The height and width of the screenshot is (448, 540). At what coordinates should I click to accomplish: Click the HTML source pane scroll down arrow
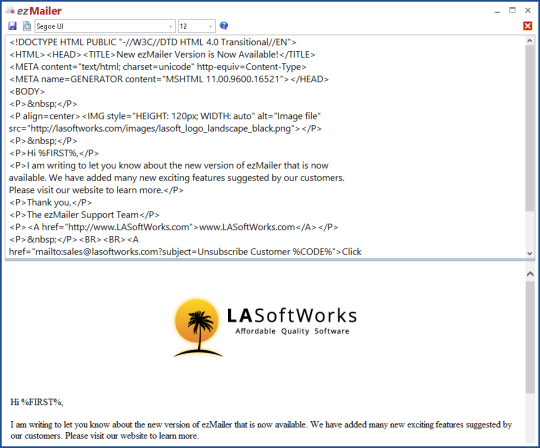click(x=530, y=253)
